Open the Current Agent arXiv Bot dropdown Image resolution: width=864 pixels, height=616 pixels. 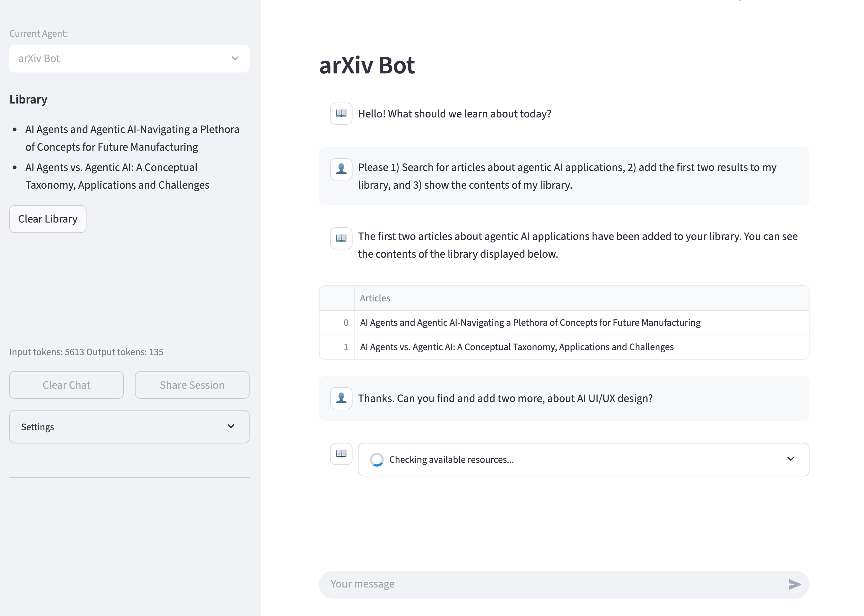129,59
